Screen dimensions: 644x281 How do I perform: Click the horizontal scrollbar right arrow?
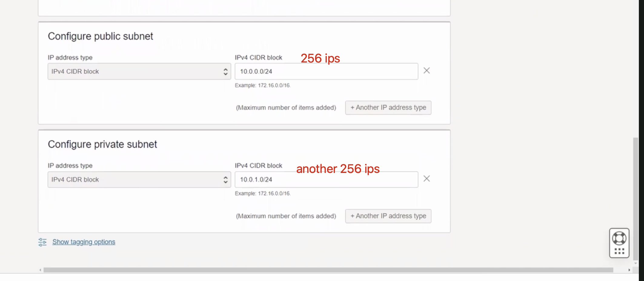pyautogui.click(x=629, y=270)
